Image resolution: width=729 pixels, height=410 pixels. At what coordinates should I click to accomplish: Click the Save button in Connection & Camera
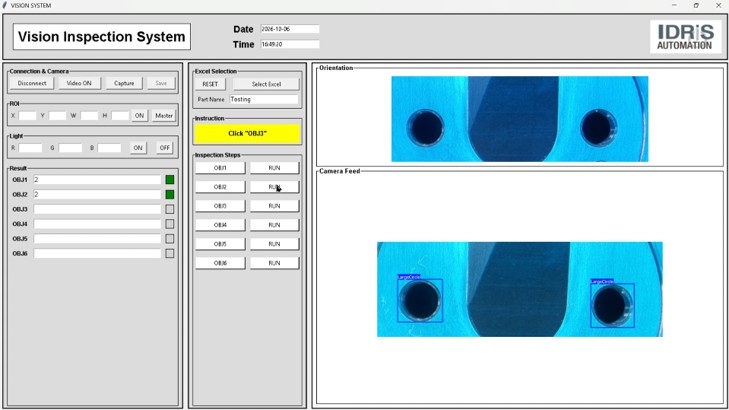point(161,83)
